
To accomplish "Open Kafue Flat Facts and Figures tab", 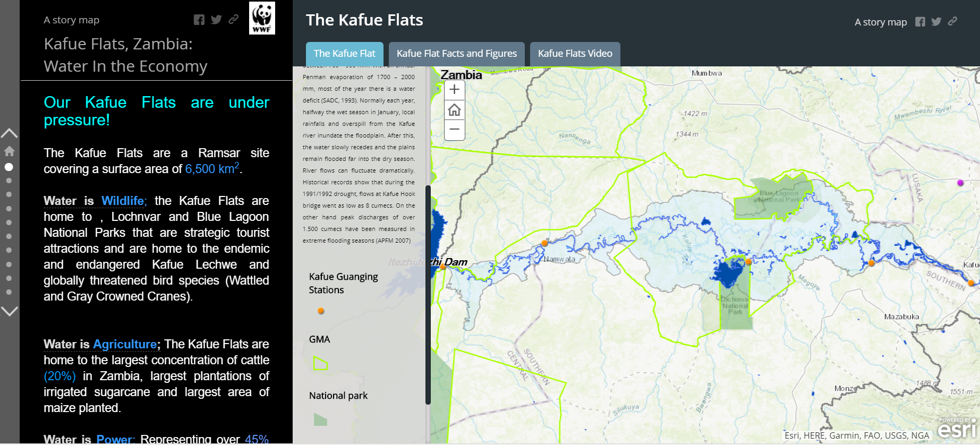I will (x=456, y=54).
